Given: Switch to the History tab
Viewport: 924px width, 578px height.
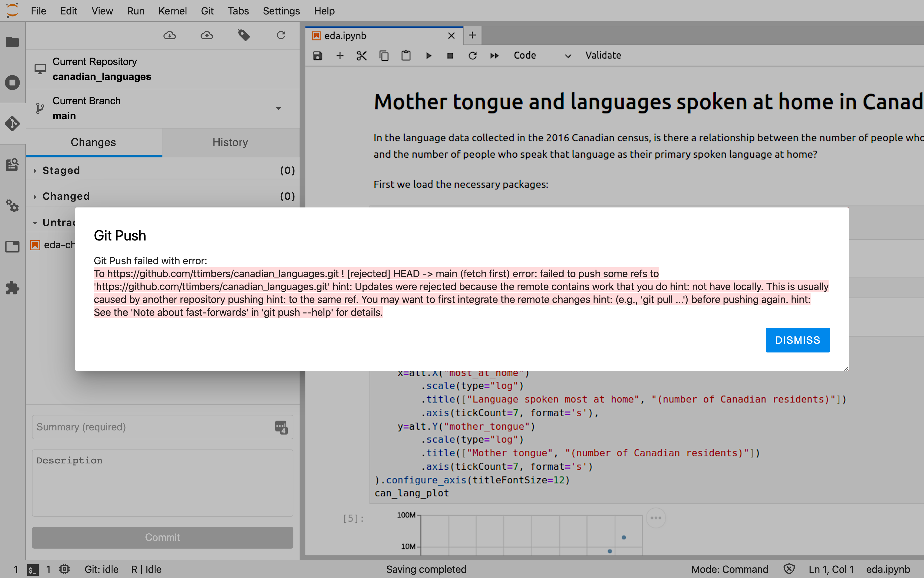Looking at the screenshot, I should tap(230, 142).
